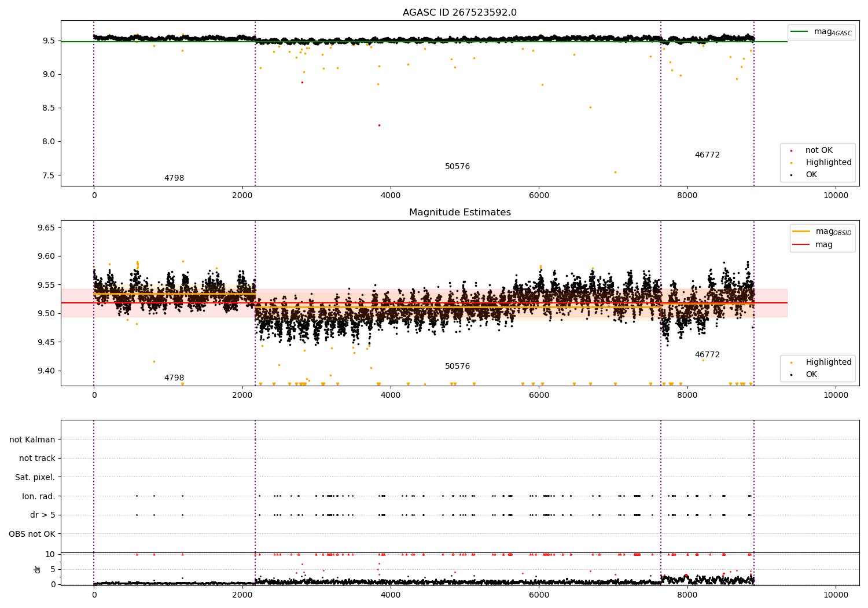Screen dimensions: 868x608
Task: Click the '9.65' y-tick in the middle panel
Action: (x=46, y=228)
